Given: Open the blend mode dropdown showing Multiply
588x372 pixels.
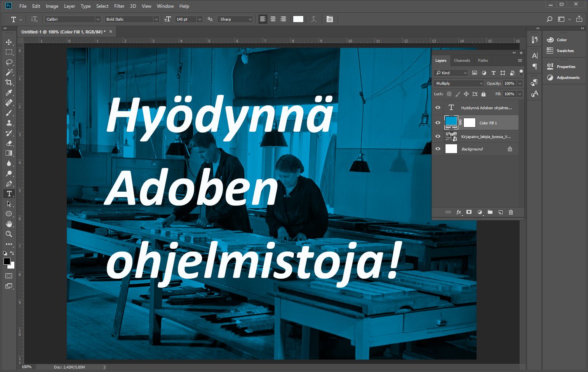Looking at the screenshot, I should pyautogui.click(x=459, y=83).
